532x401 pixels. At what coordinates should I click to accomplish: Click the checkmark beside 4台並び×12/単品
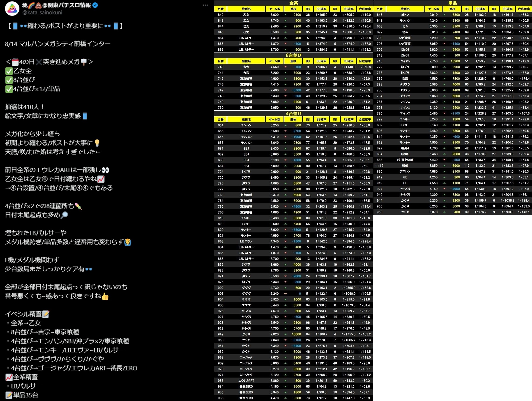click(x=9, y=89)
